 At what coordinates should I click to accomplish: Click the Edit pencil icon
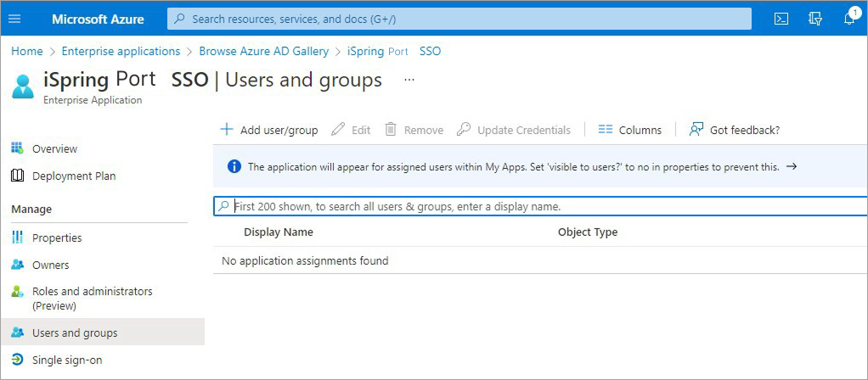[x=338, y=130]
